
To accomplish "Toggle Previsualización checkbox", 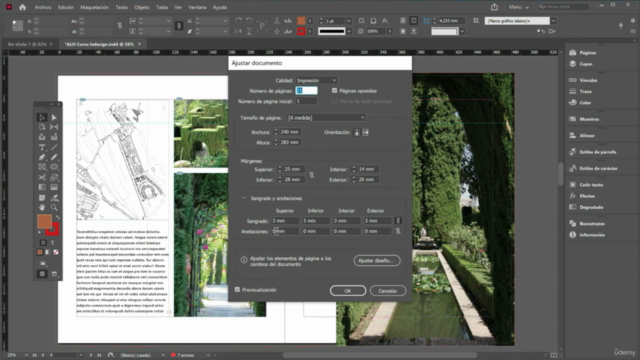I will [237, 289].
